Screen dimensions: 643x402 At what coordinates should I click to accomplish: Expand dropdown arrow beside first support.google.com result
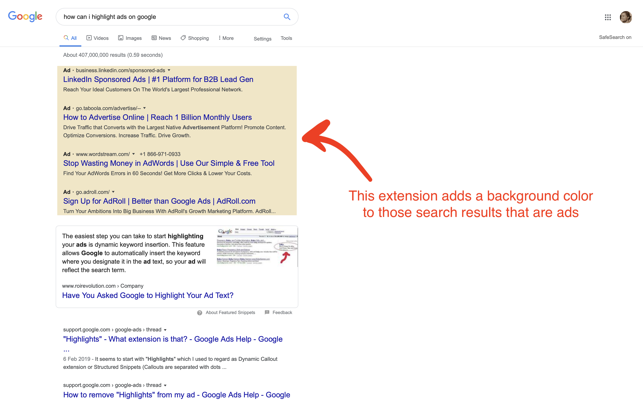pyautogui.click(x=165, y=329)
